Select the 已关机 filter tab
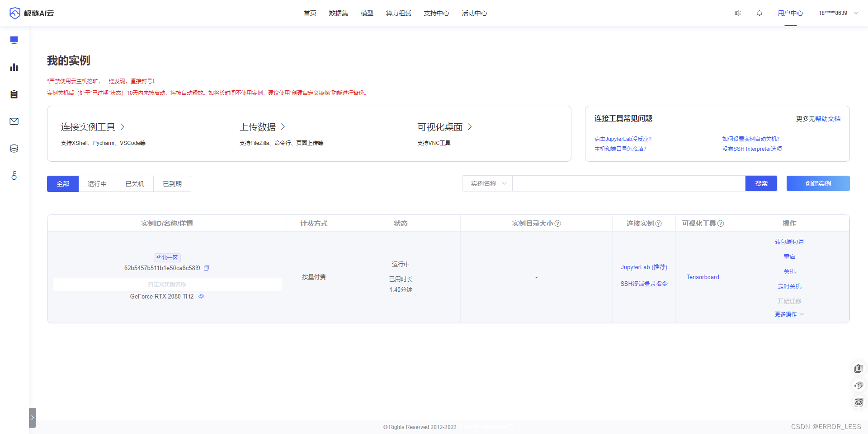Viewport: 868px width, 434px height. coord(135,184)
